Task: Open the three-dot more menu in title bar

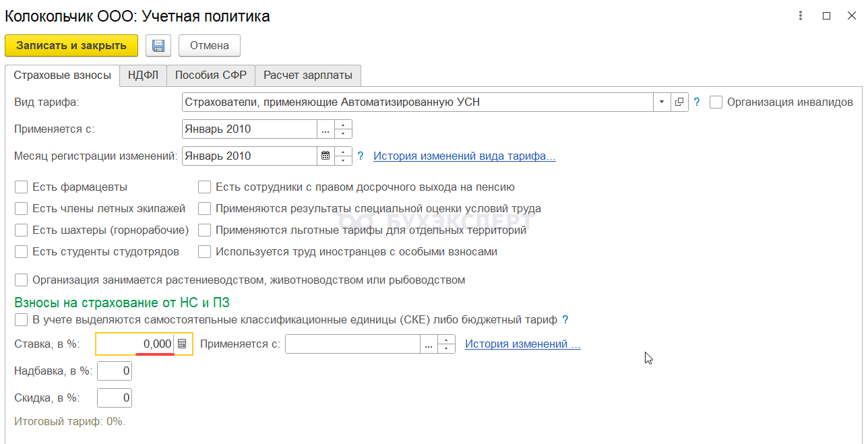Action: click(x=800, y=16)
